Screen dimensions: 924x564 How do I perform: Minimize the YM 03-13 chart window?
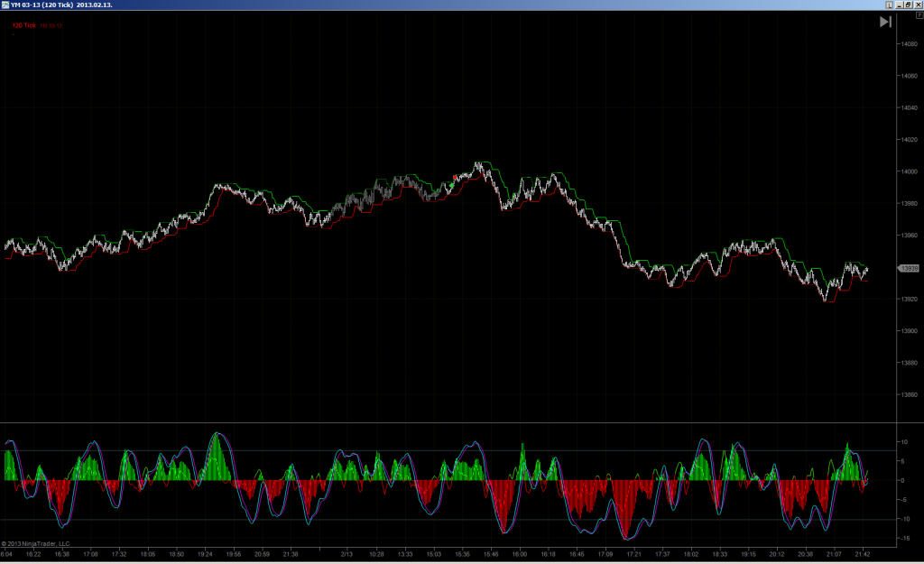click(900, 5)
